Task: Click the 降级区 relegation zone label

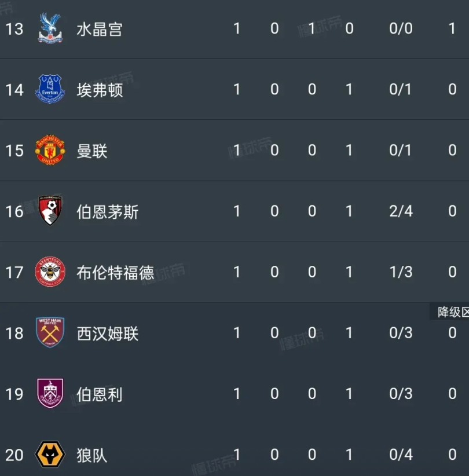Action: point(452,312)
